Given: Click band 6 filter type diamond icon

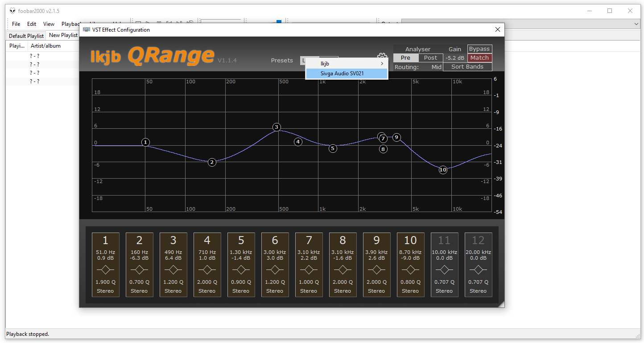Looking at the screenshot, I should click(x=275, y=270).
